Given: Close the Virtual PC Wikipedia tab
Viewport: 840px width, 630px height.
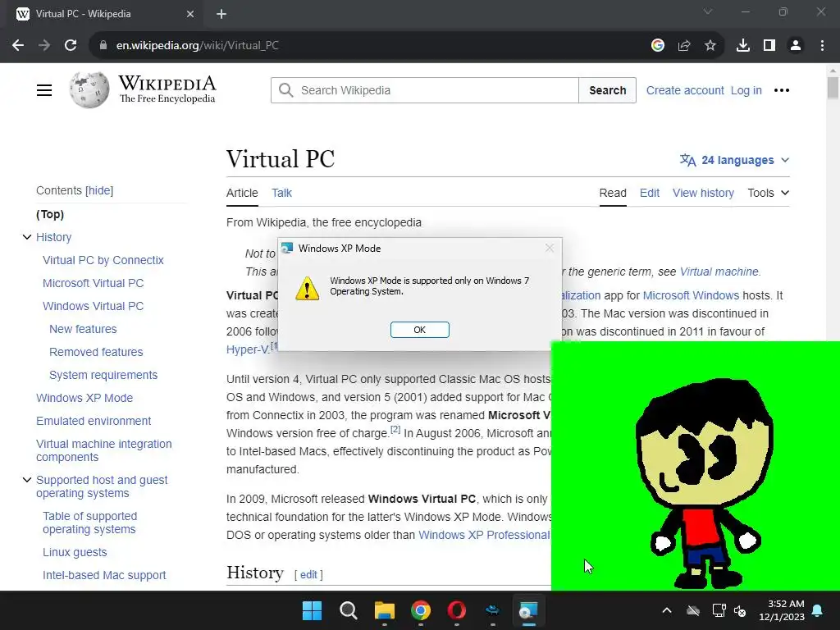Looking at the screenshot, I should (190, 14).
